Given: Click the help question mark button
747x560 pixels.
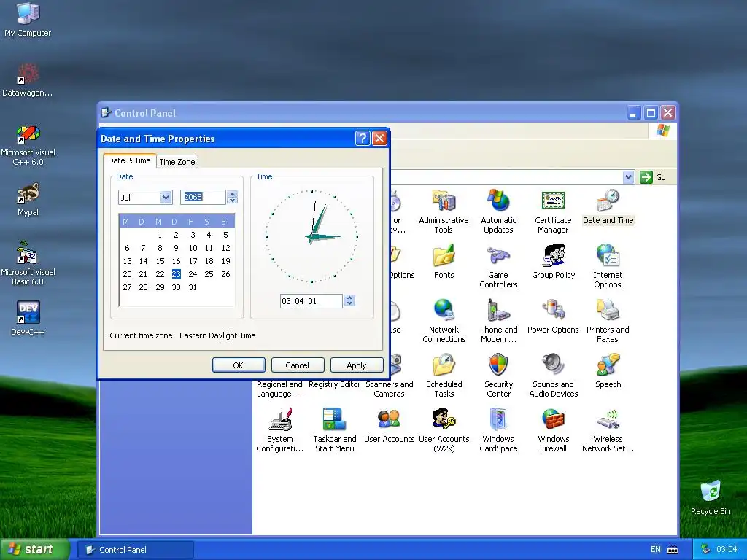Looking at the screenshot, I should point(363,138).
